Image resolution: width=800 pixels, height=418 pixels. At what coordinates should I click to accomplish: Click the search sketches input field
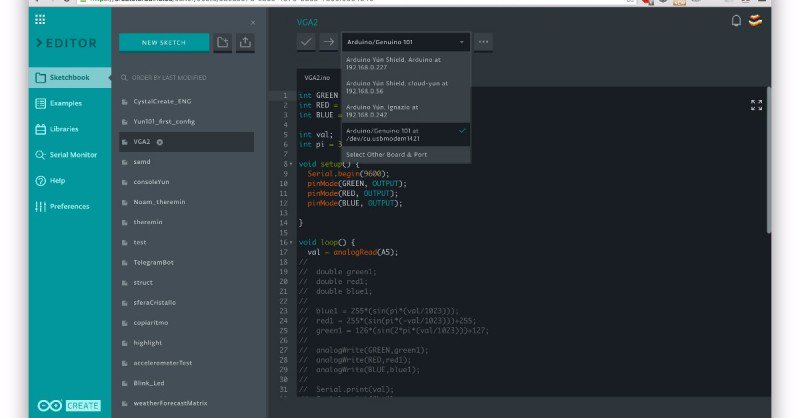point(186,78)
